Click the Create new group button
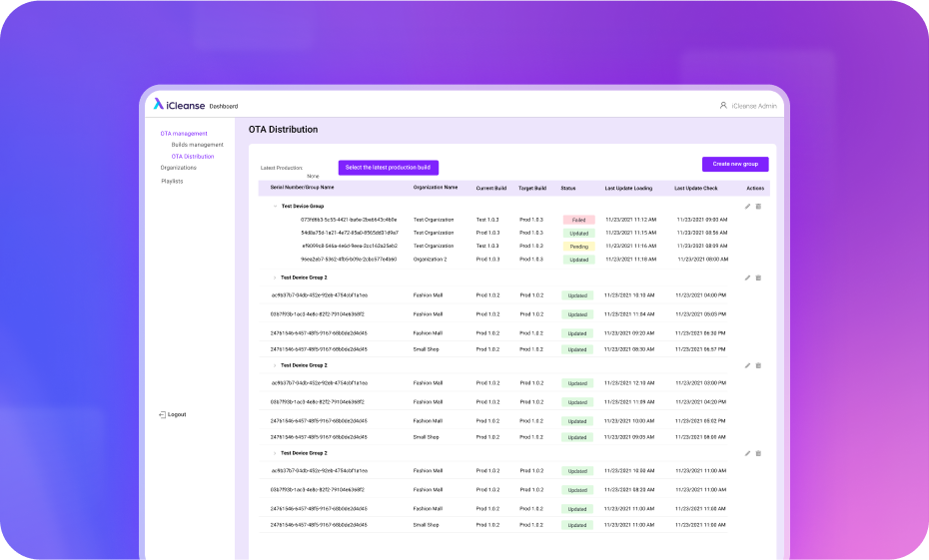Screen dimensions: 929x560 735,164
